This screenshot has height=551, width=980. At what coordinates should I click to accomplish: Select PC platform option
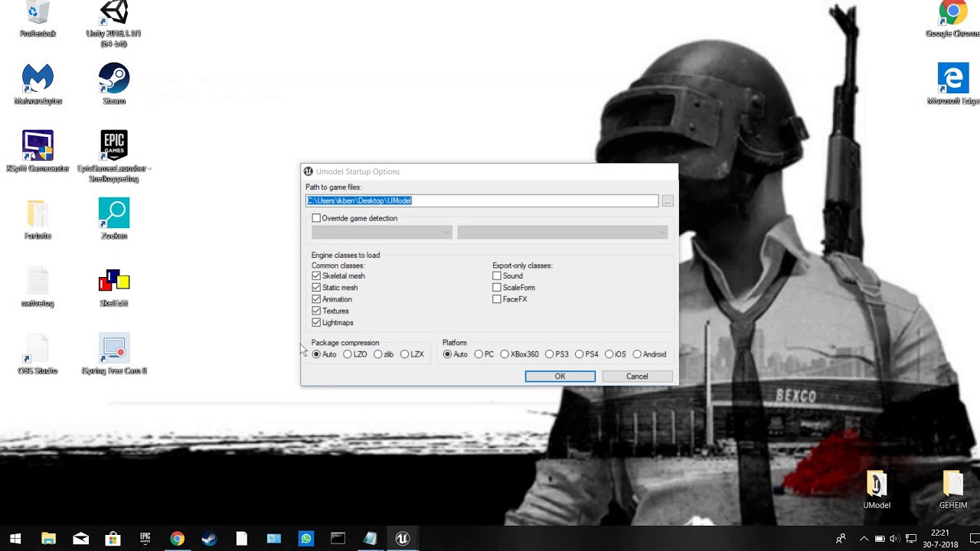[x=479, y=354]
